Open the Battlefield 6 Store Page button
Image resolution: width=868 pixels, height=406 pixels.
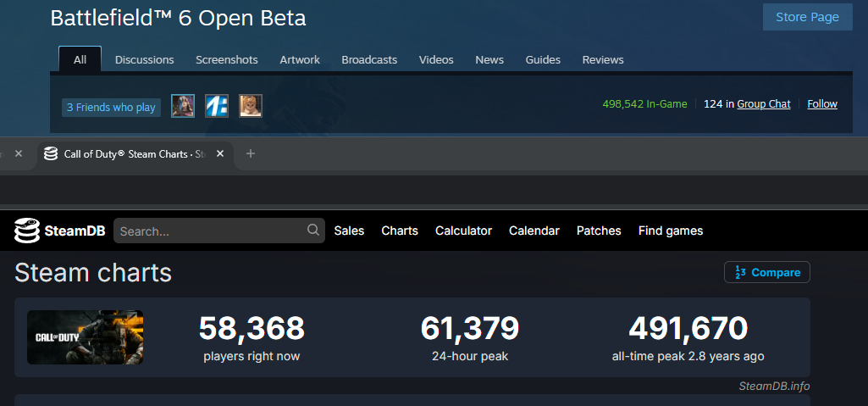pos(807,17)
